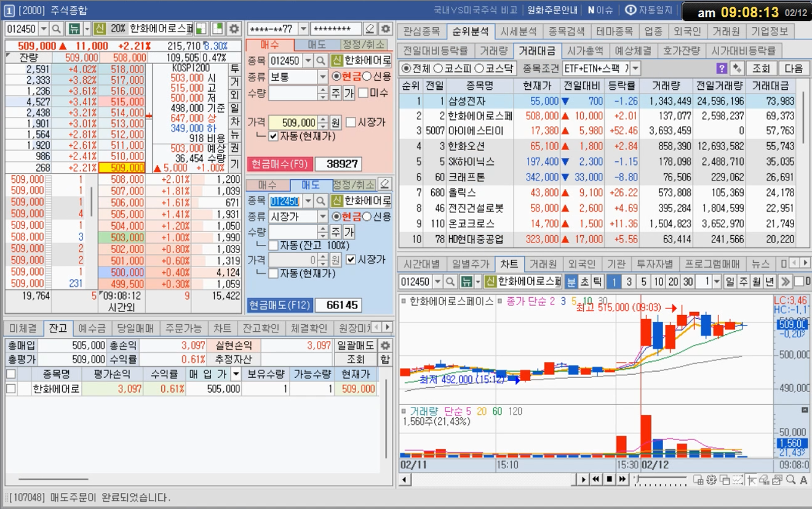Open chart period count dropdown showing 1
Screen dimensions: 812x509
click(x=717, y=281)
